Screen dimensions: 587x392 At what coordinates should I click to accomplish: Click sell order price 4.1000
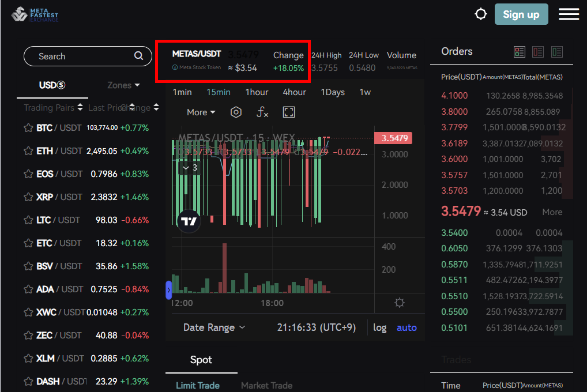[454, 96]
